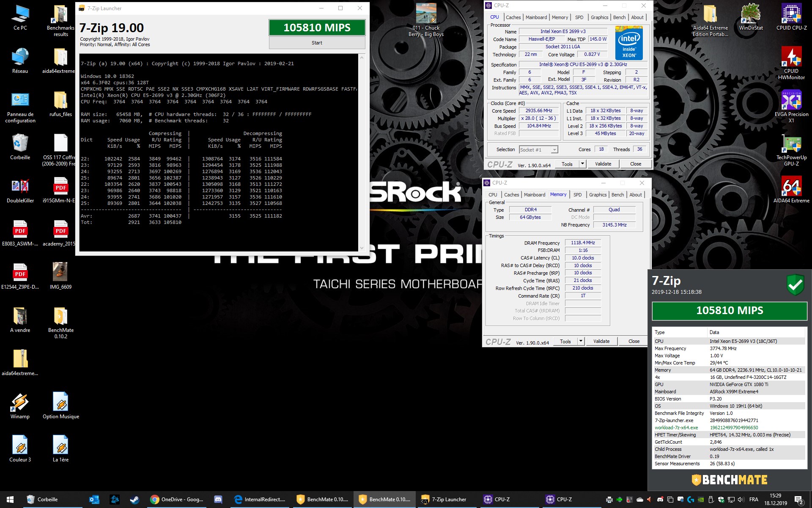Image resolution: width=812 pixels, height=508 pixels.
Task: Open the Couleur 3 file icon
Action: (x=20, y=449)
